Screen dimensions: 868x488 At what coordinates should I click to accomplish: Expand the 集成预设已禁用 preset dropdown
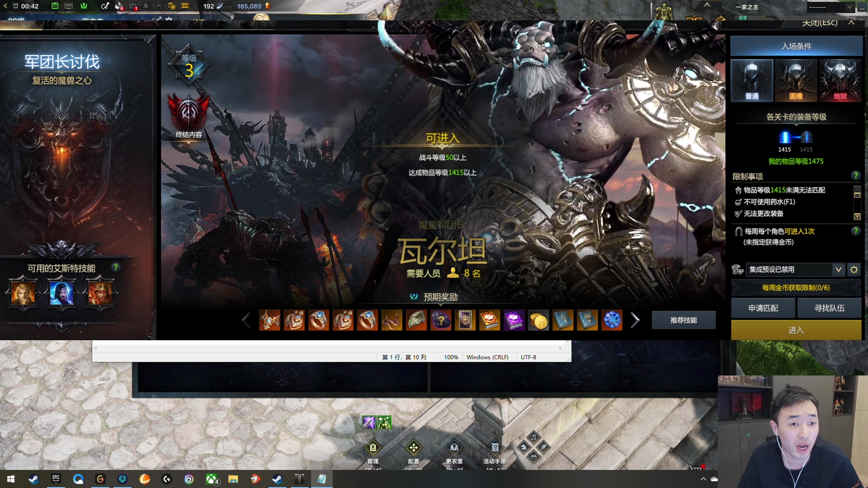(x=838, y=270)
